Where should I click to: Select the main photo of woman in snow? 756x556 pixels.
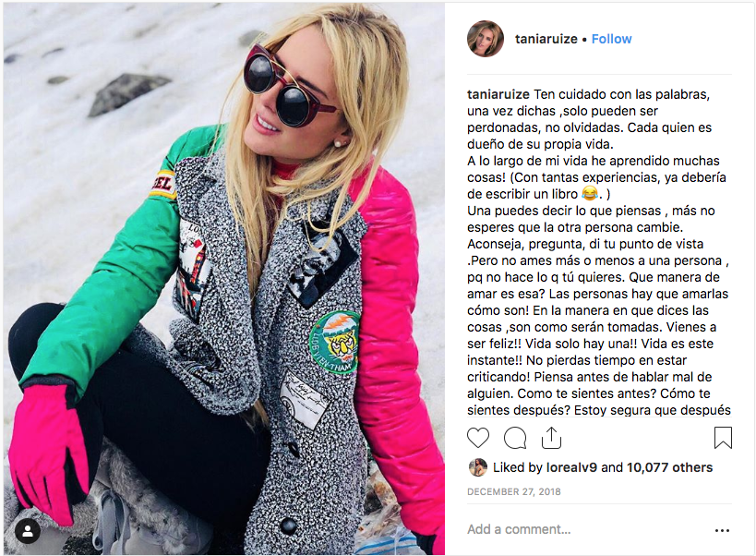tap(224, 279)
